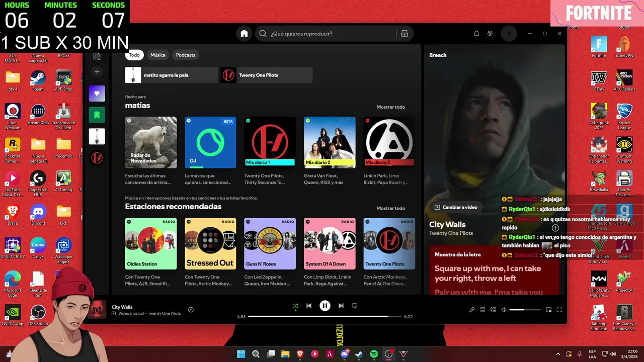Click Twenty One Pilots artist in now playing bar

click(x=164, y=313)
